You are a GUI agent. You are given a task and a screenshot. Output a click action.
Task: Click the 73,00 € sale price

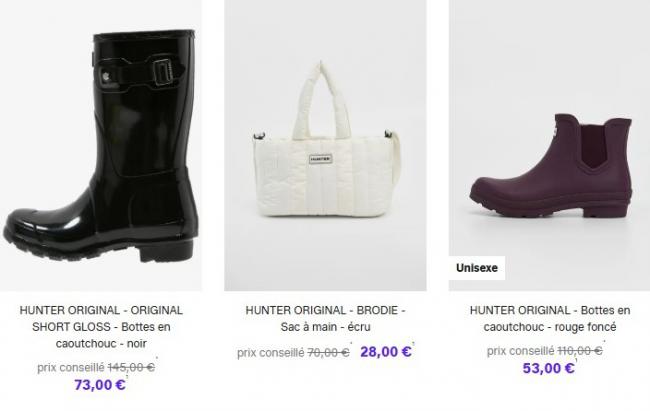[100, 385]
